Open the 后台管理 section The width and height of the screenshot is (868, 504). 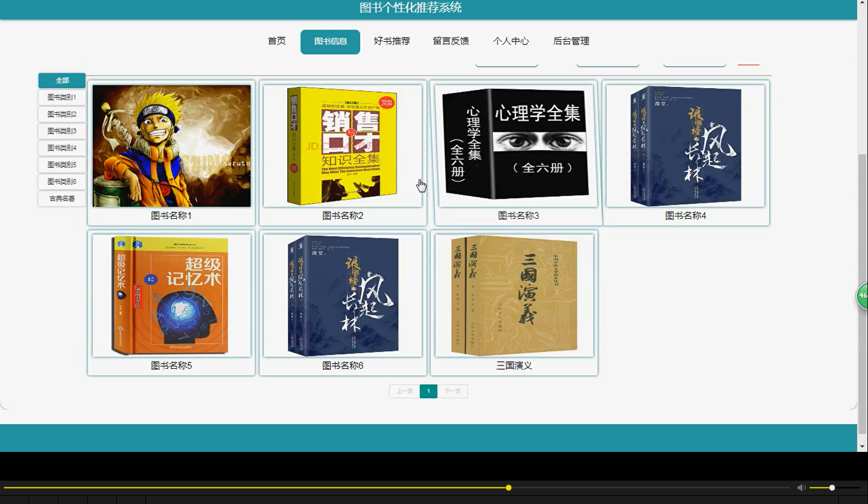571,41
